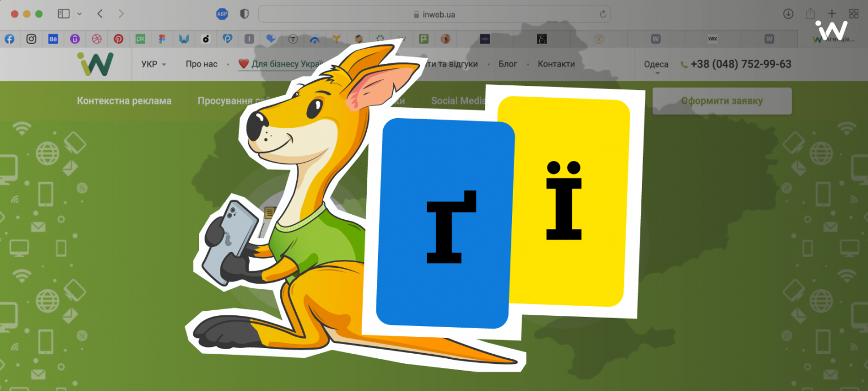This screenshot has width=868, height=391.
Task: Open the circled T icon tab
Action: (x=293, y=39)
